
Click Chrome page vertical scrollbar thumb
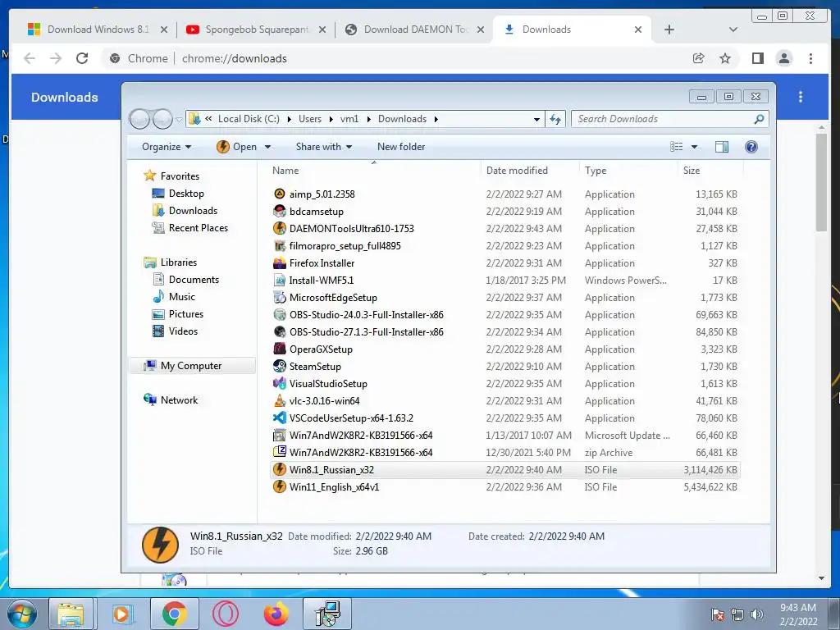point(821,182)
